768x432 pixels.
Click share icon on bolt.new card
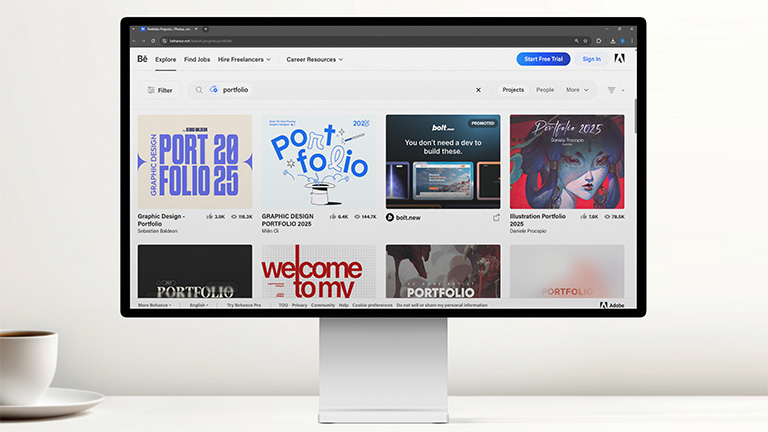pos(496,217)
